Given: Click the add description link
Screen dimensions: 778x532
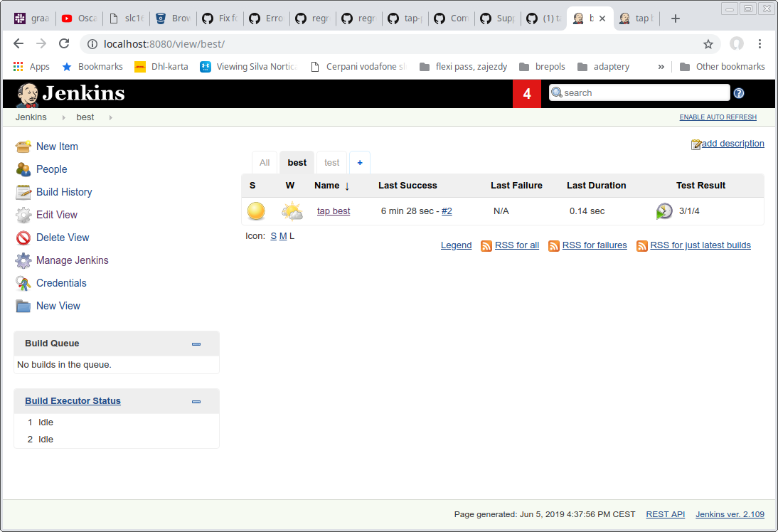Looking at the screenshot, I should click(733, 144).
